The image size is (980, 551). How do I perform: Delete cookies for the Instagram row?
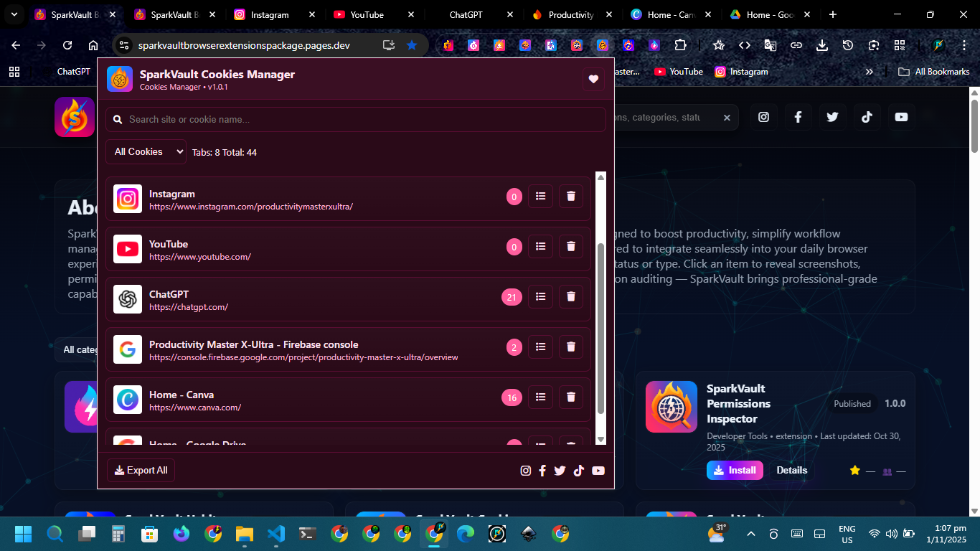tap(571, 196)
